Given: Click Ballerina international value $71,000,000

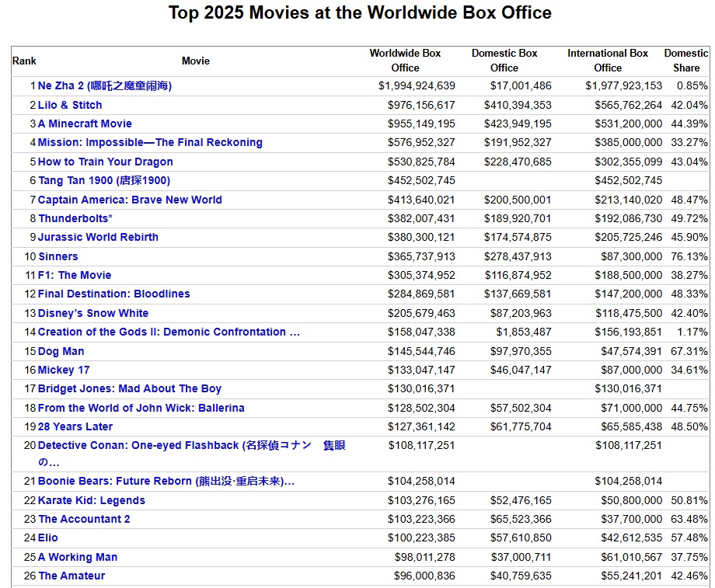Looking at the screenshot, I should 632,408.
